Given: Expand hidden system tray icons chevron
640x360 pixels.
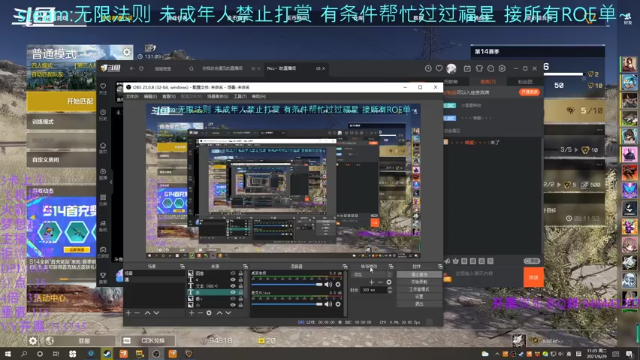Looking at the screenshot, I should [497, 353].
